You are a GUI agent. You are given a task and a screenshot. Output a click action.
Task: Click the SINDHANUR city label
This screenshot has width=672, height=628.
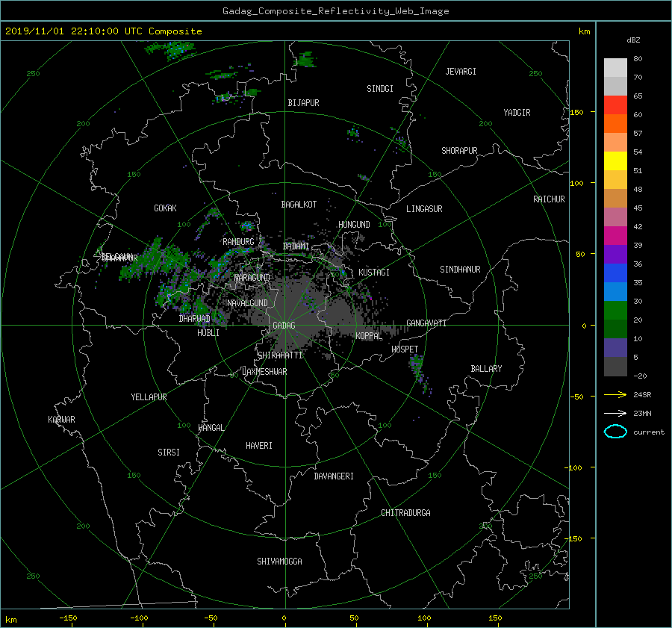(460, 270)
